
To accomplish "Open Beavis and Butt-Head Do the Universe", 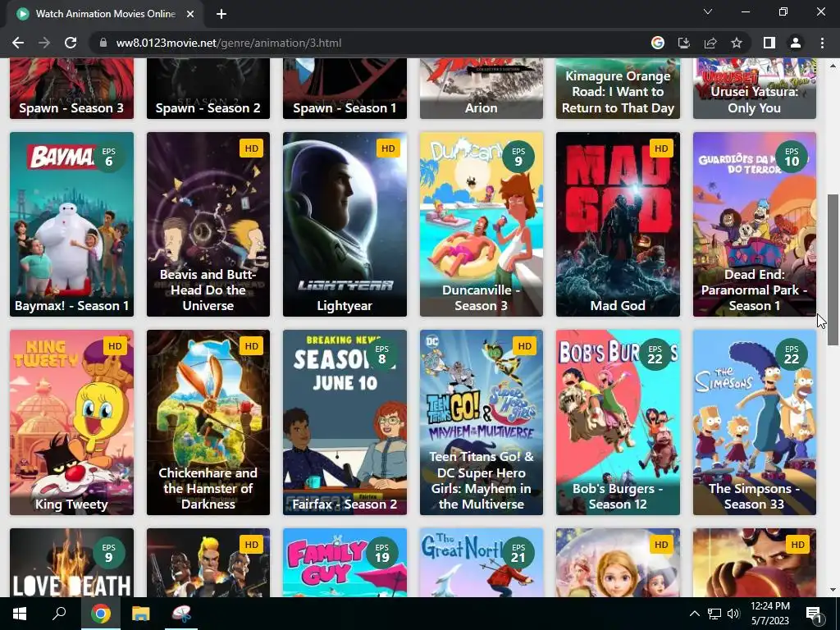I will pyautogui.click(x=208, y=225).
